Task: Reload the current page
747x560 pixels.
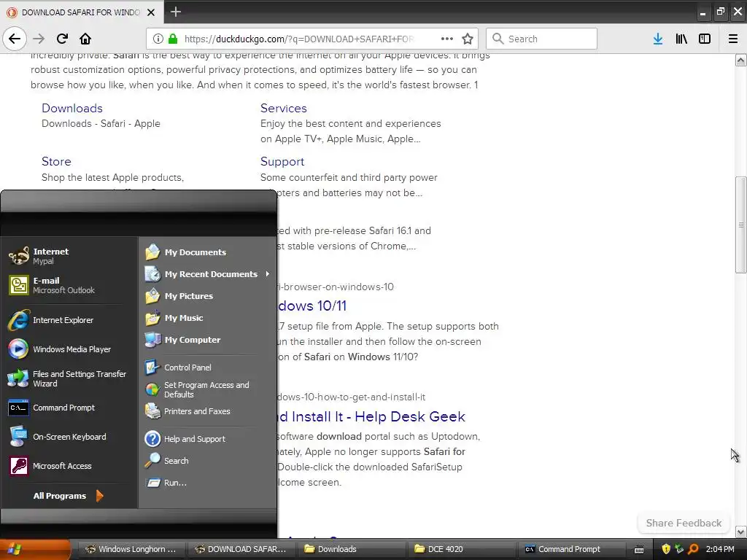Action: [62, 39]
